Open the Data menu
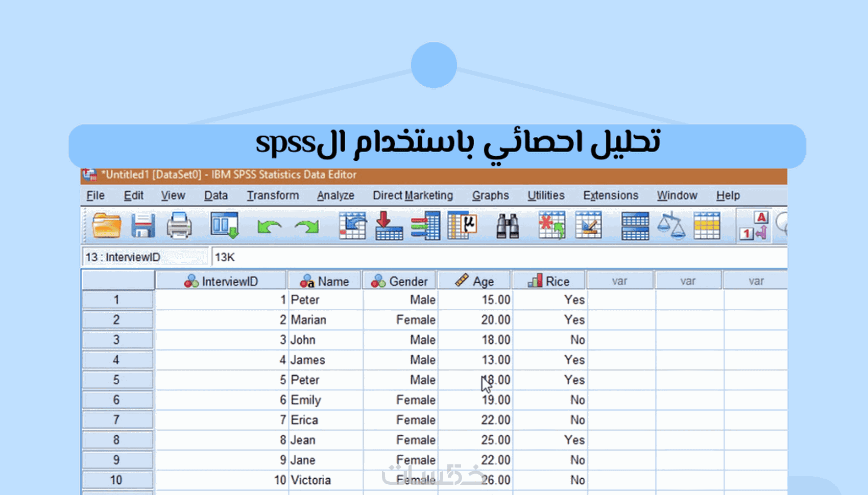This screenshot has width=868, height=495. pos(216,195)
